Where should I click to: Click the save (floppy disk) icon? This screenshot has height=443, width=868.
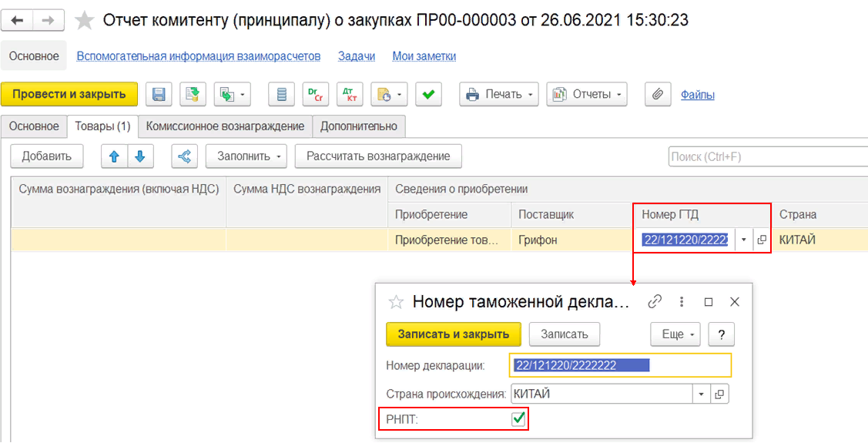159,95
